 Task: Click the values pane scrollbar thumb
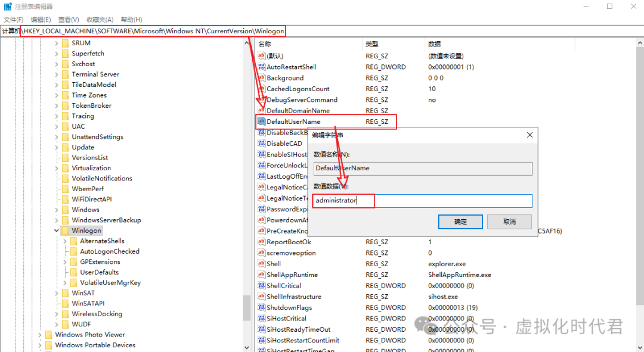click(640, 176)
